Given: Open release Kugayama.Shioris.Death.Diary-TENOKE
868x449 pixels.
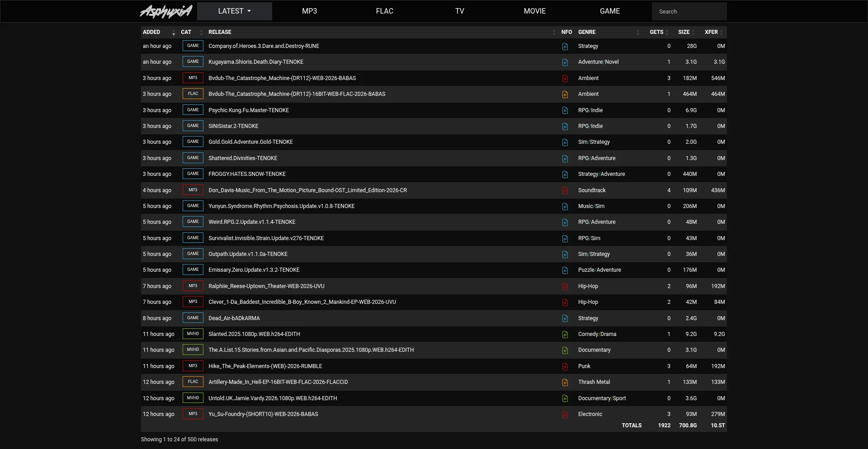Looking at the screenshot, I should tap(256, 62).
